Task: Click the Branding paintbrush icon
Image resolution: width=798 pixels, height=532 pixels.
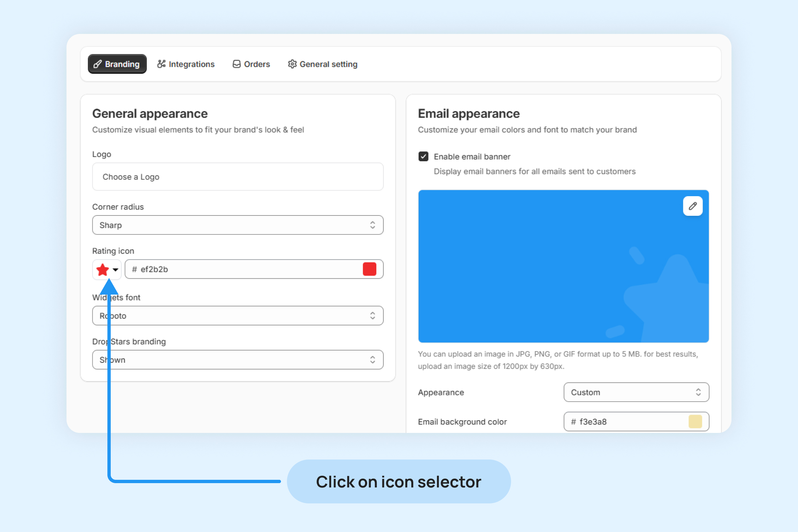Action: (x=98, y=64)
